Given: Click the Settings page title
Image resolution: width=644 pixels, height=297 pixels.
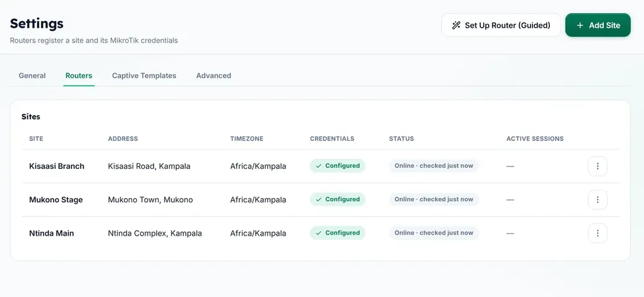Looking at the screenshot, I should tap(37, 24).
